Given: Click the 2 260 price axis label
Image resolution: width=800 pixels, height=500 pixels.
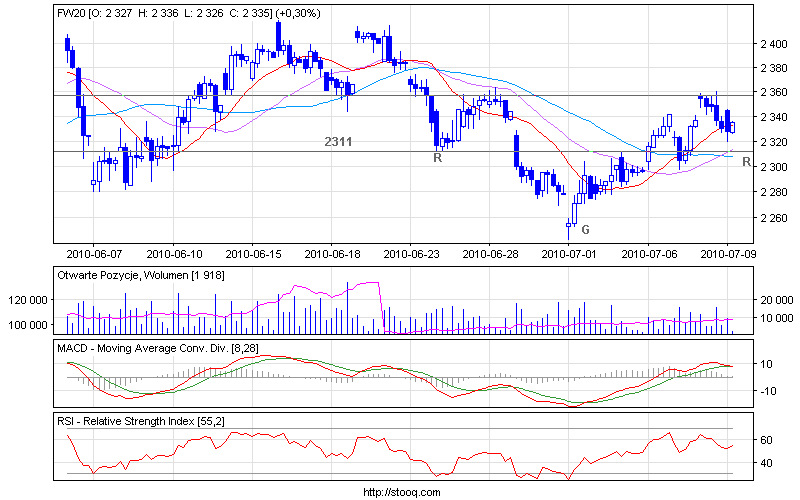Looking at the screenshot, I should click(x=773, y=218).
